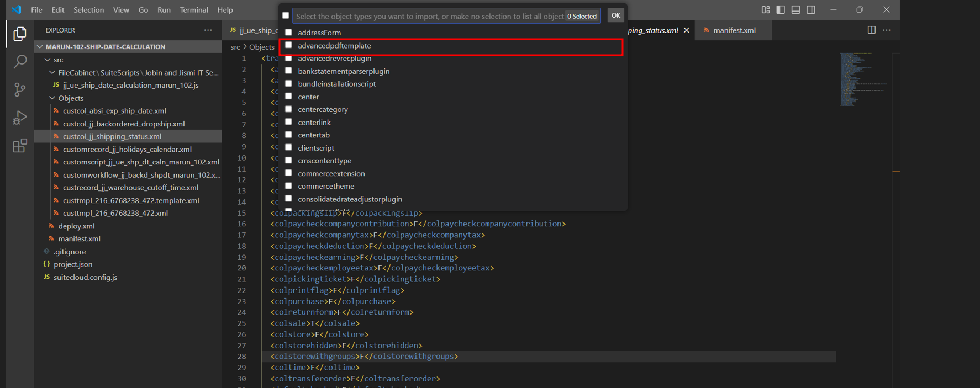The image size is (980, 388).
Task: Check the advancedpdftemplate checkbox
Action: (288, 46)
